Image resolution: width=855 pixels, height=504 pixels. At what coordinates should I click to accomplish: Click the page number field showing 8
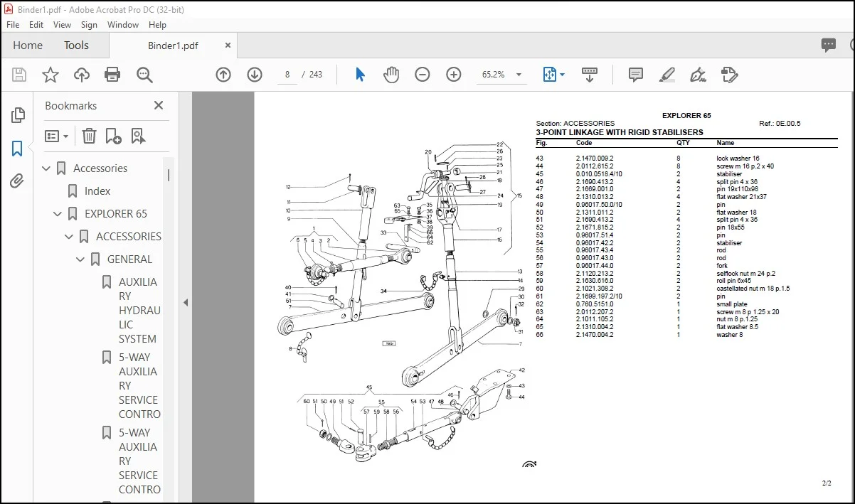pos(287,75)
